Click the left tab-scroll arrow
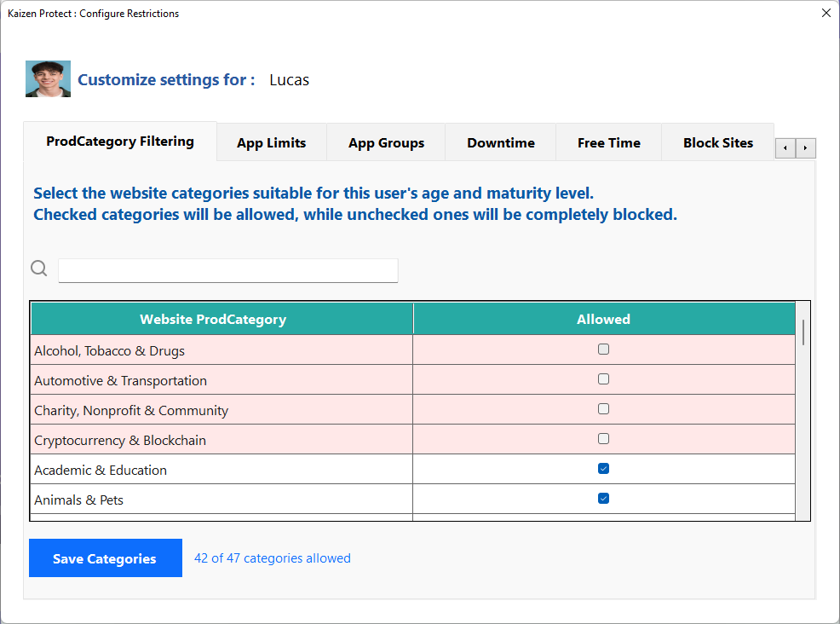 [x=785, y=147]
